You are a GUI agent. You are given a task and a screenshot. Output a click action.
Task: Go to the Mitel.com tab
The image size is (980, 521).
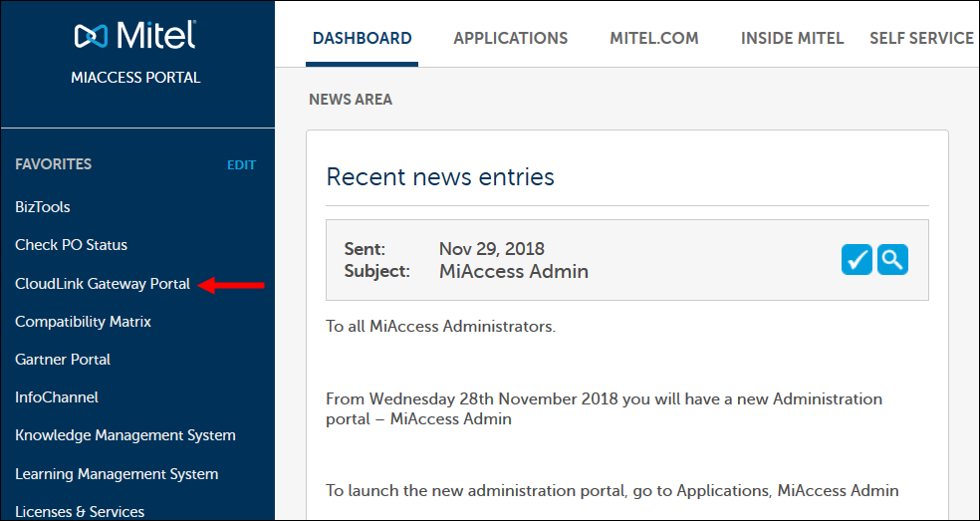pos(654,39)
